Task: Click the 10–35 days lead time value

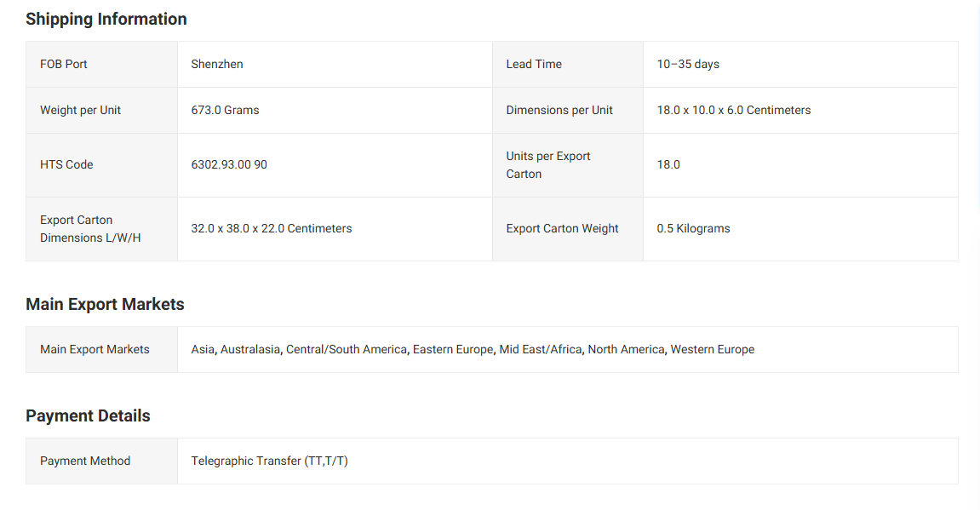Action: [x=688, y=64]
